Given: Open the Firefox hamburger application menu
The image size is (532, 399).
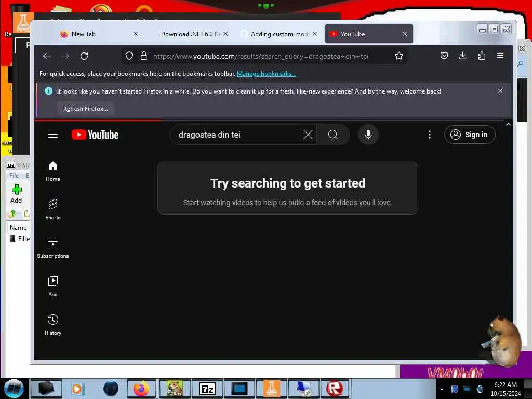Looking at the screenshot, I should (x=500, y=56).
